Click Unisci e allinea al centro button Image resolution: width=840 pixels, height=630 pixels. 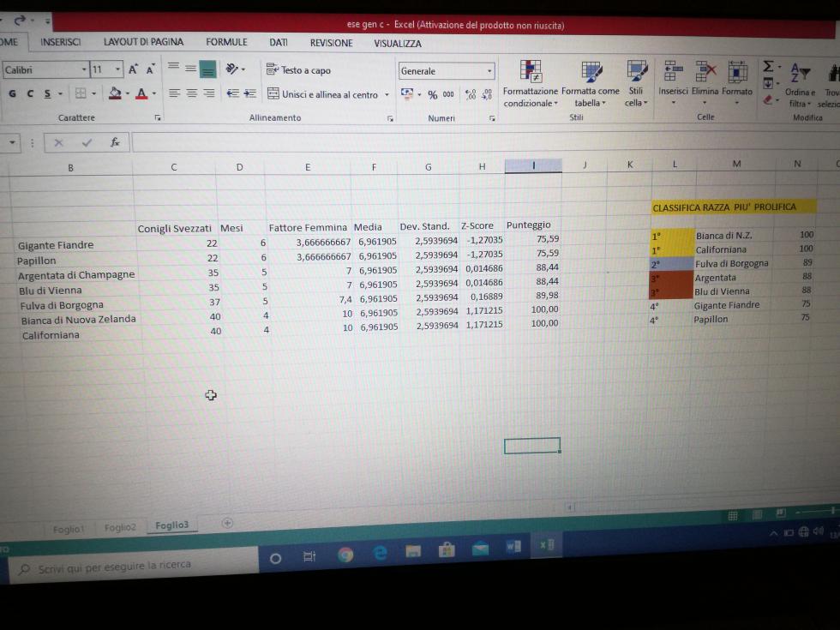(322, 94)
